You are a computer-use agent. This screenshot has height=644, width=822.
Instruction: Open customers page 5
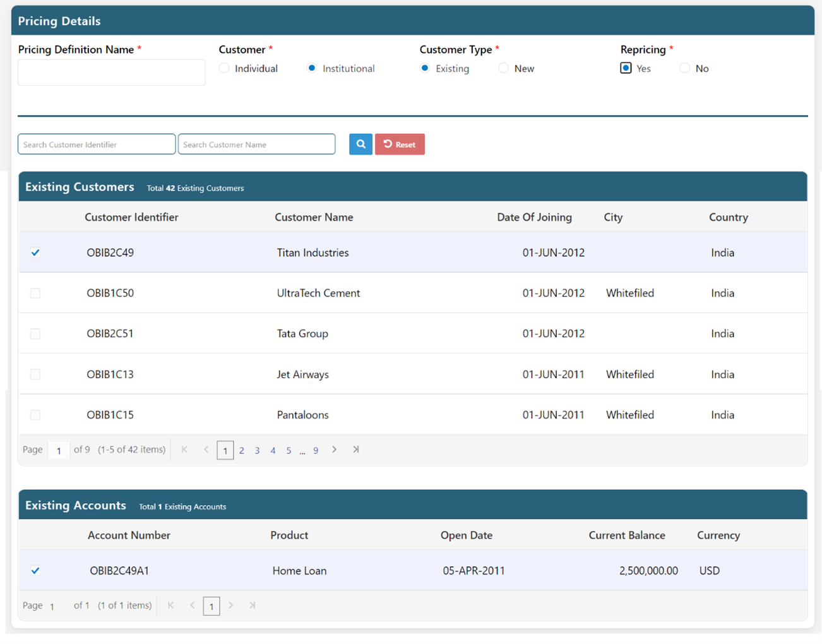(289, 450)
